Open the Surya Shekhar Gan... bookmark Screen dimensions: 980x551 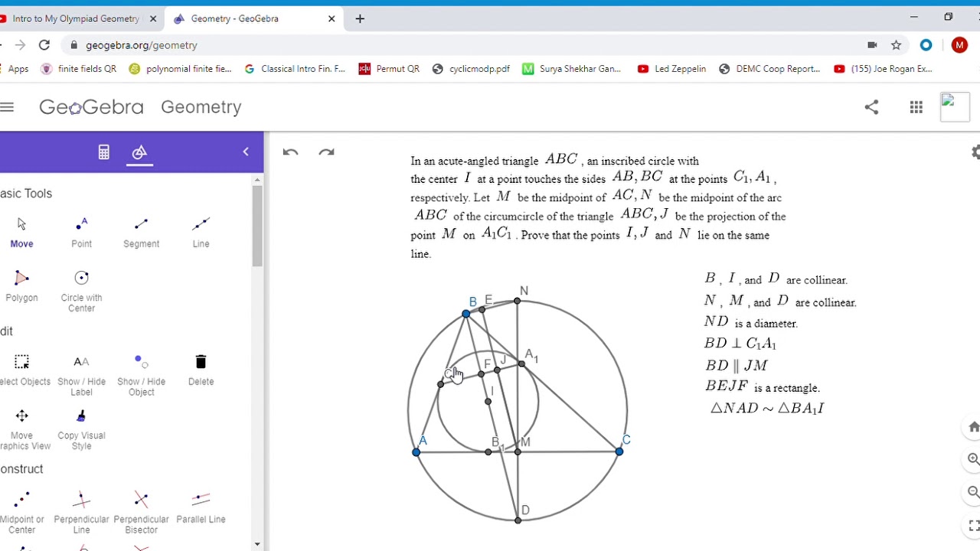[x=572, y=69]
